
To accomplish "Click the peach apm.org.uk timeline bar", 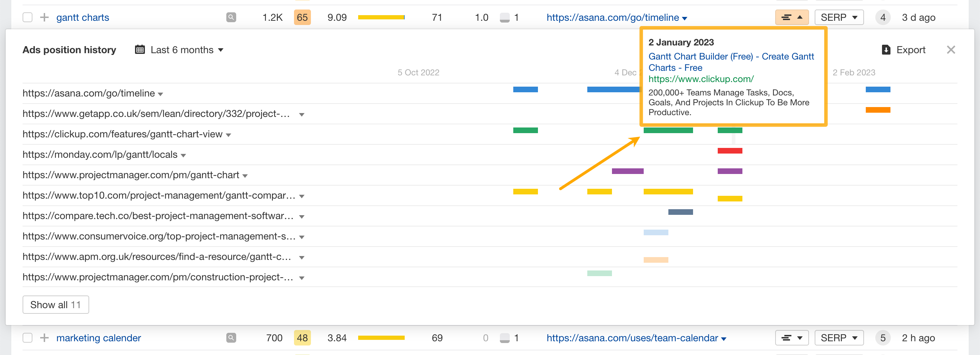I will (655, 260).
